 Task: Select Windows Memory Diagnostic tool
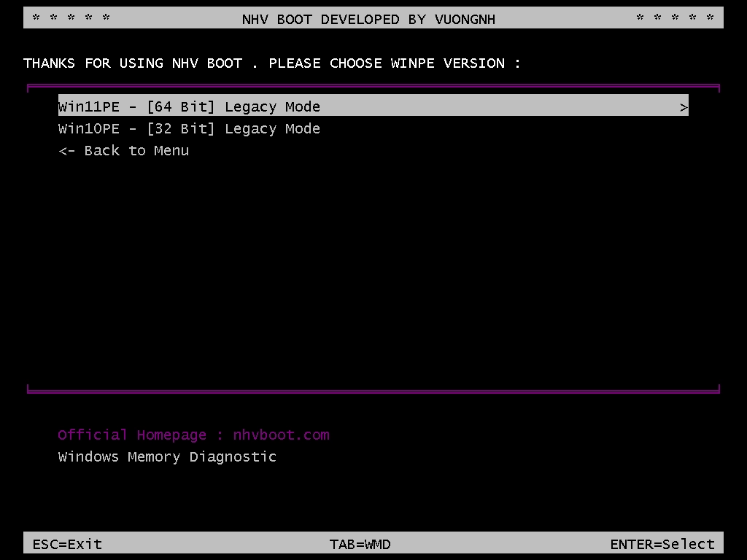167,457
